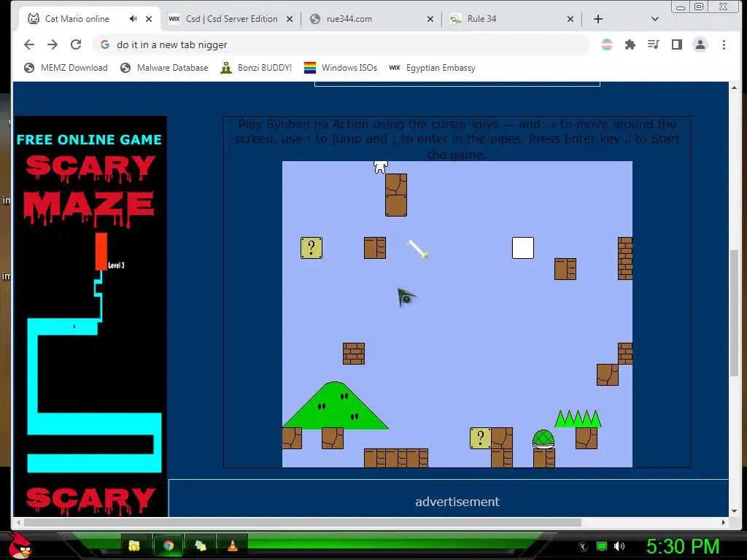Click the address bar input field
The image size is (747, 560).
pyautogui.click(x=341, y=44)
